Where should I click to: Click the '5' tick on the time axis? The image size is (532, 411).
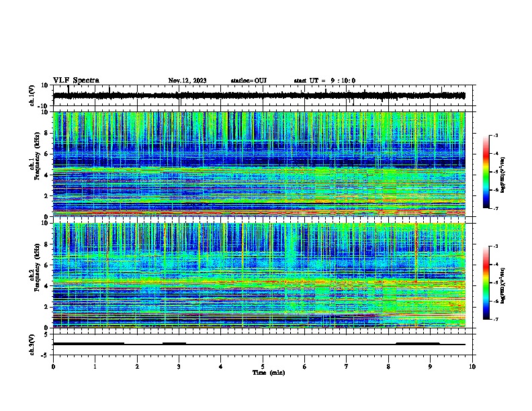click(263, 367)
